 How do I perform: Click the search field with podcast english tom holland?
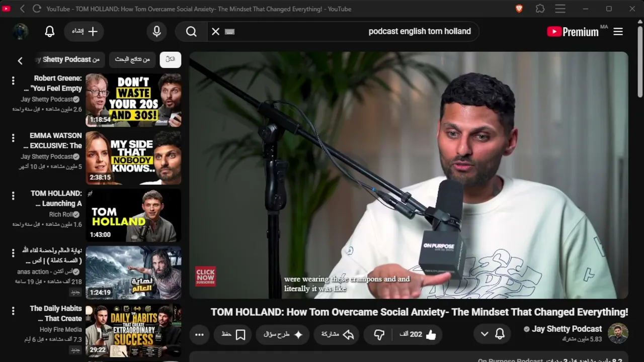[342, 31]
